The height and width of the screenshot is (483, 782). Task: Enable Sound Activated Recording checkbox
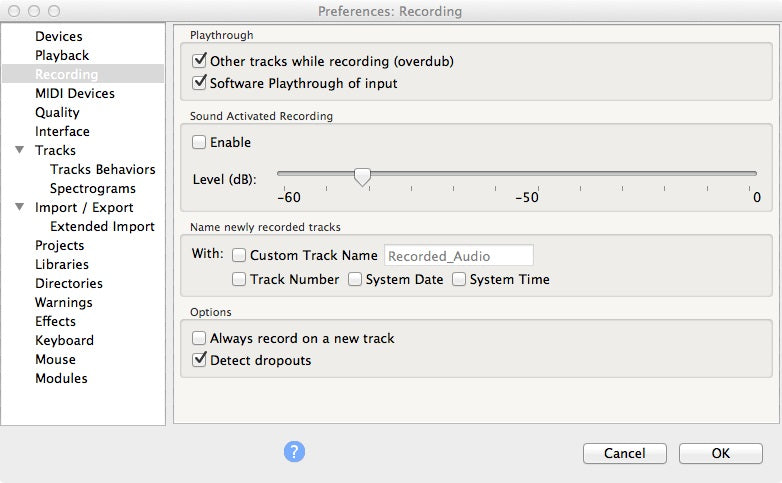(x=200, y=142)
